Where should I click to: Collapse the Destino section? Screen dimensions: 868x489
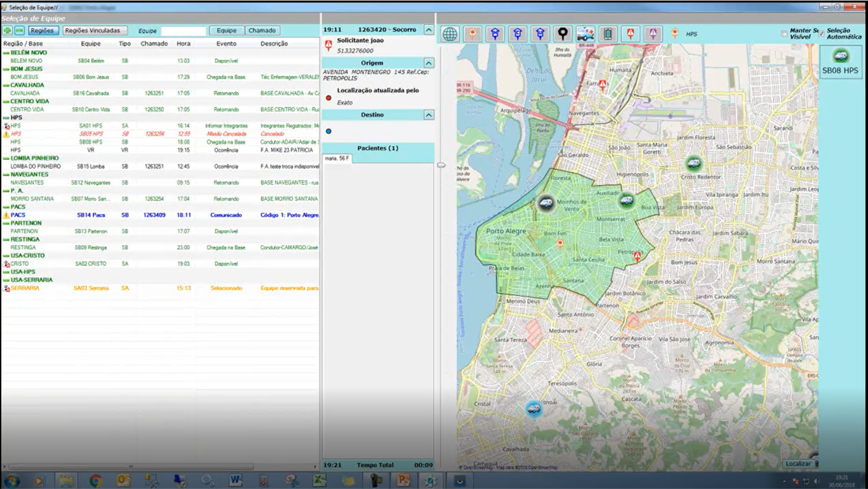429,115
